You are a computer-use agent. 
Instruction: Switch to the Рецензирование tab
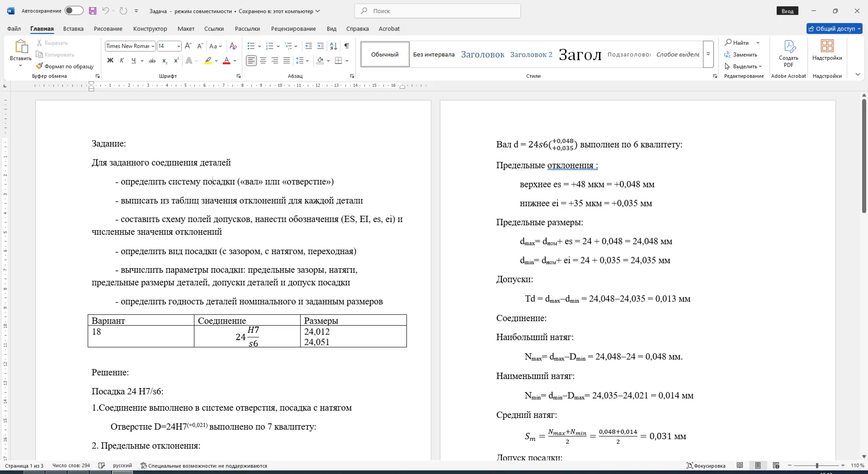click(293, 28)
